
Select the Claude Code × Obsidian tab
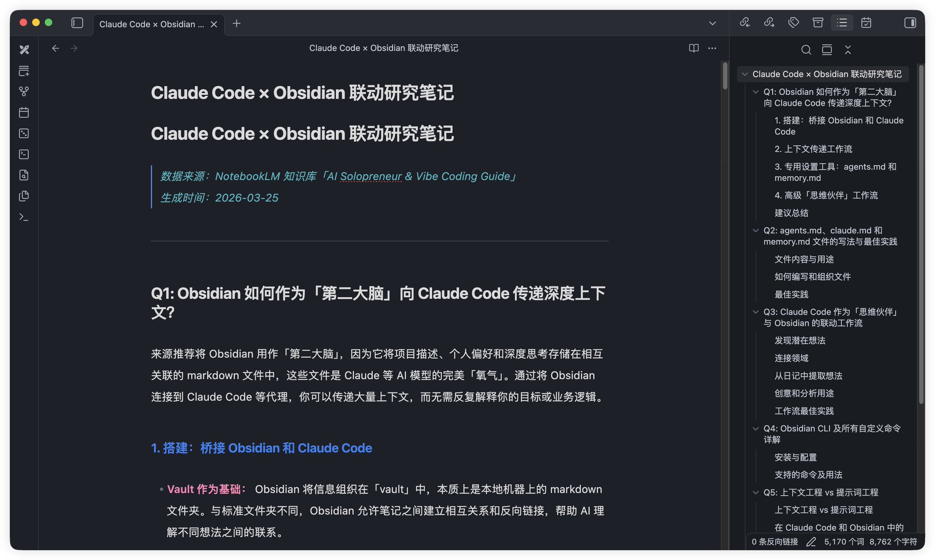pos(152,24)
